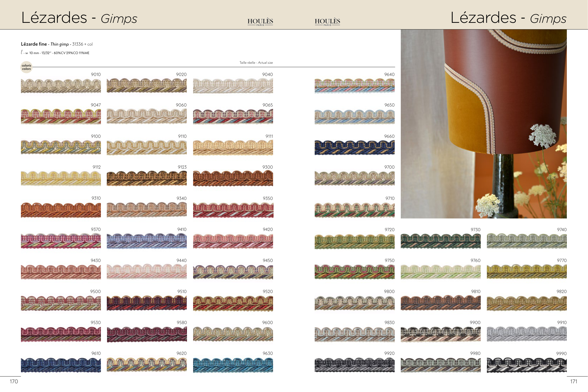Choose the black and white 9990 swatch
Viewport: 588px width, 392px height.
click(527, 365)
